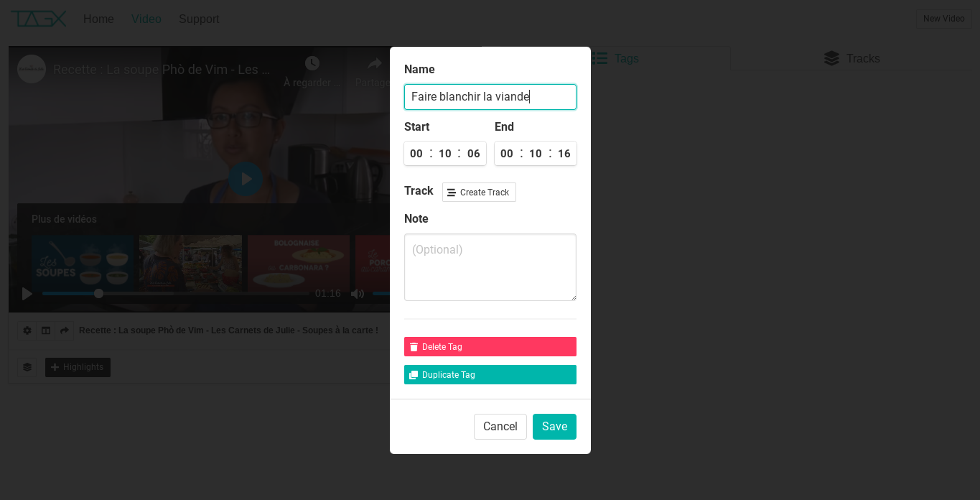The image size is (980, 500).
Task: Click the channel avatar in video
Action: pos(32,69)
